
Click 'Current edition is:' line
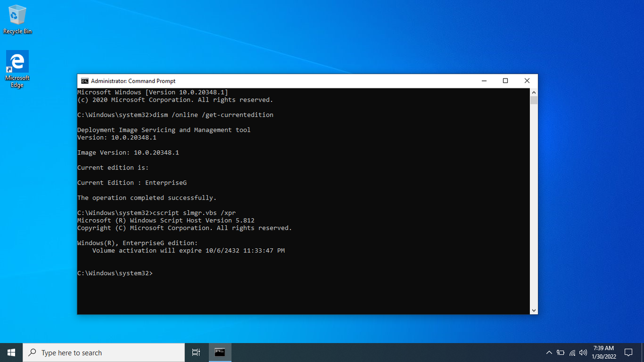(x=113, y=167)
